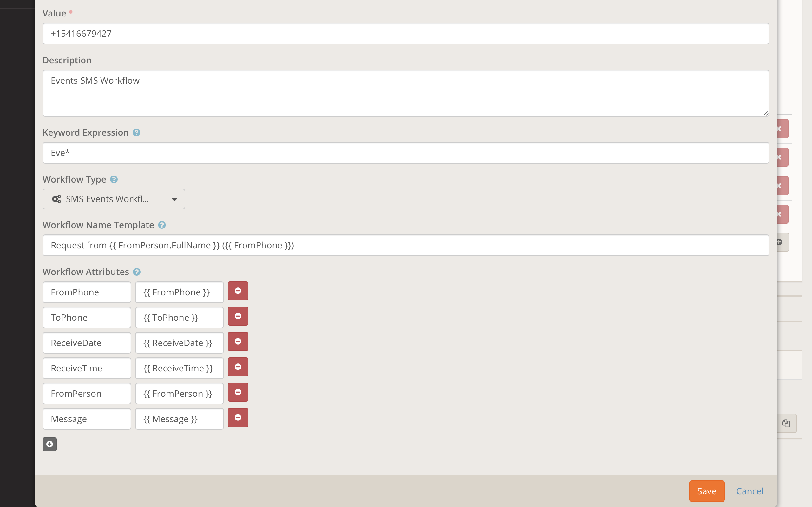Focus the Description text area

[405, 93]
